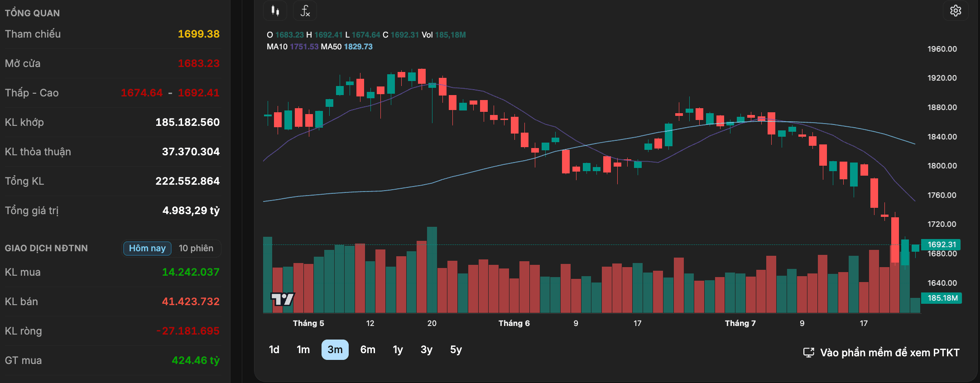Click the MA10 indicator legend value
The height and width of the screenshot is (383, 980).
pyautogui.click(x=304, y=47)
